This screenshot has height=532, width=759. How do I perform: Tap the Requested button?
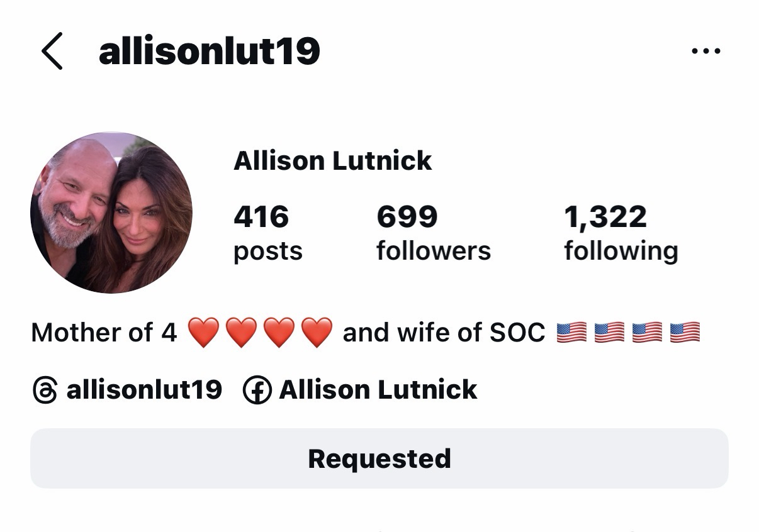(x=379, y=458)
